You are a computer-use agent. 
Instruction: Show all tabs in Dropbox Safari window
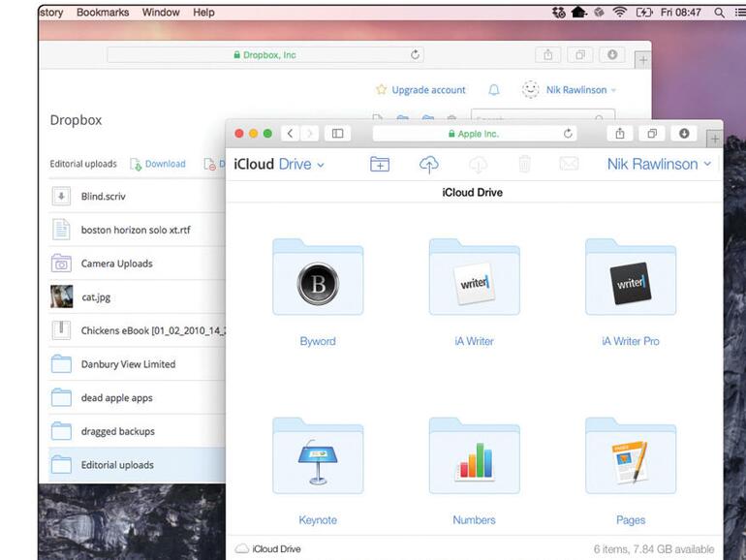pos(580,54)
